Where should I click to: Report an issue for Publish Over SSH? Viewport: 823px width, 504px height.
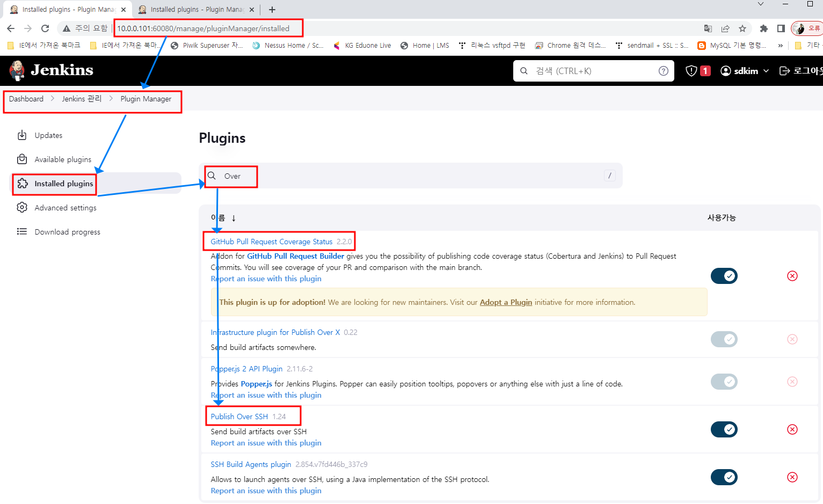tap(266, 443)
